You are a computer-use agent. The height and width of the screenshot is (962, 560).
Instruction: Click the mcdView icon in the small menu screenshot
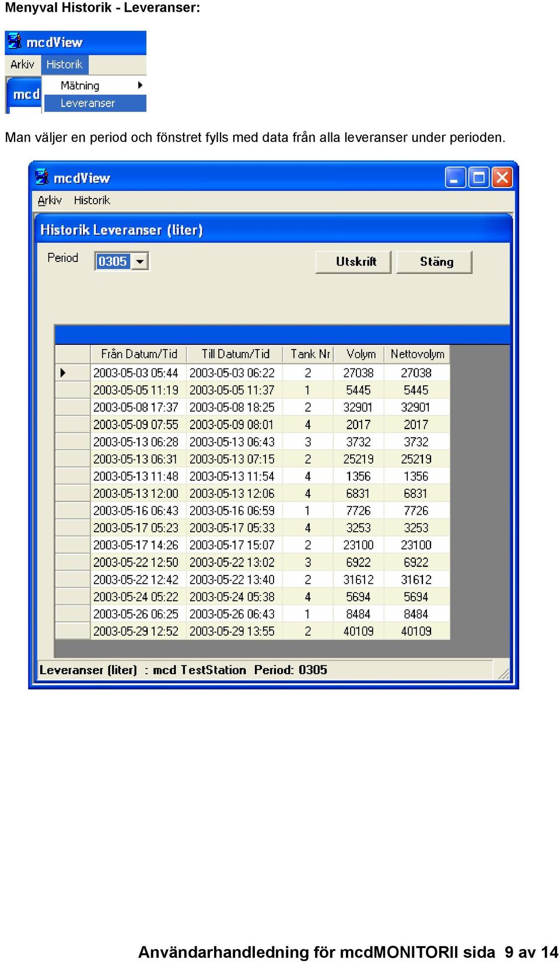point(15,41)
